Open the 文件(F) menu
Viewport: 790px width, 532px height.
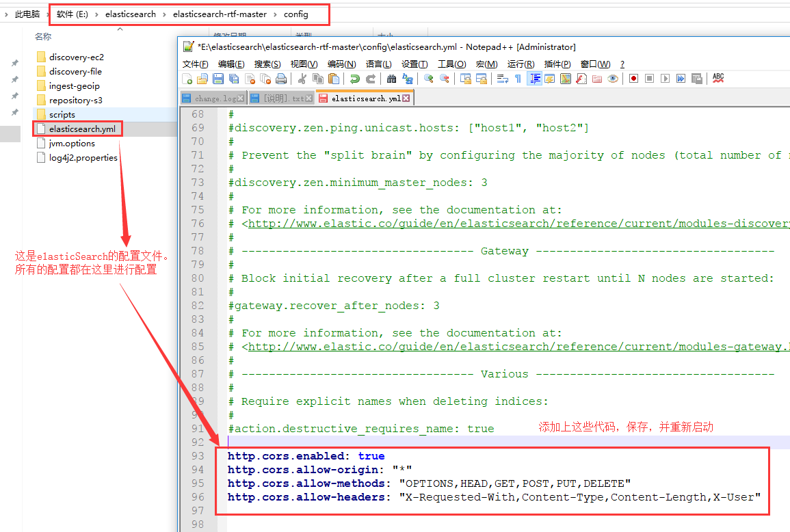[x=196, y=64]
